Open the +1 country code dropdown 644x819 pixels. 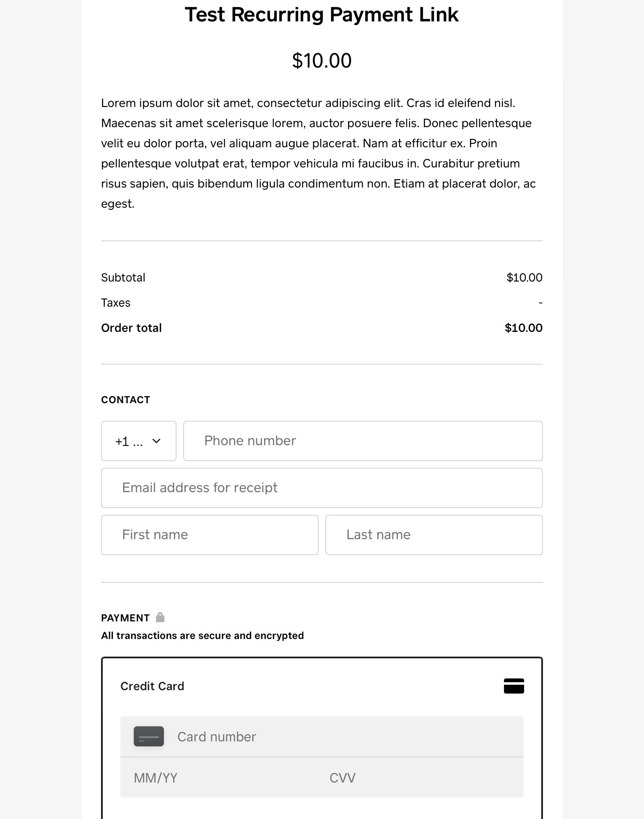pos(138,441)
